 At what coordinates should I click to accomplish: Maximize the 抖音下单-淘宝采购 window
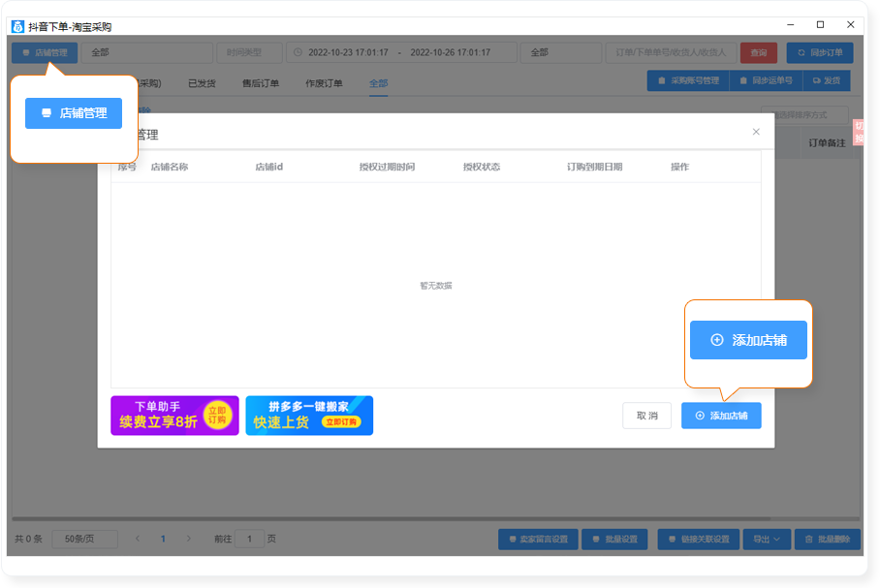click(x=820, y=24)
